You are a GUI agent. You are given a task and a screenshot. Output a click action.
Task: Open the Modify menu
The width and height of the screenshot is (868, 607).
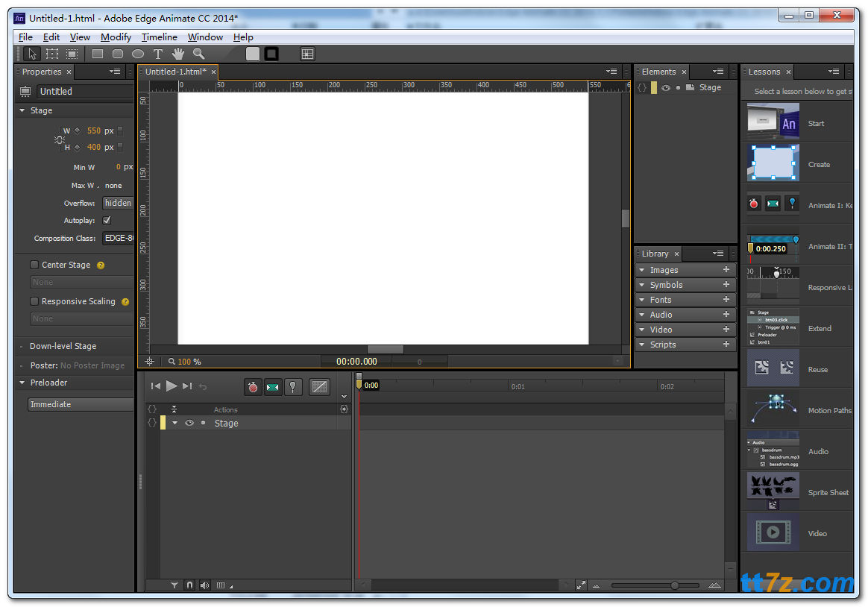[116, 37]
